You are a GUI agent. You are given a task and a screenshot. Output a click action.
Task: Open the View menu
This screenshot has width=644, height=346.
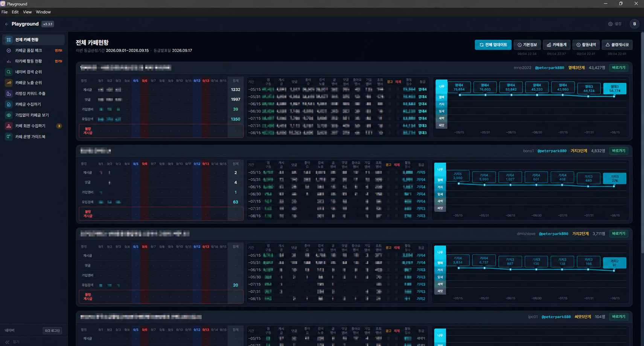coord(27,12)
